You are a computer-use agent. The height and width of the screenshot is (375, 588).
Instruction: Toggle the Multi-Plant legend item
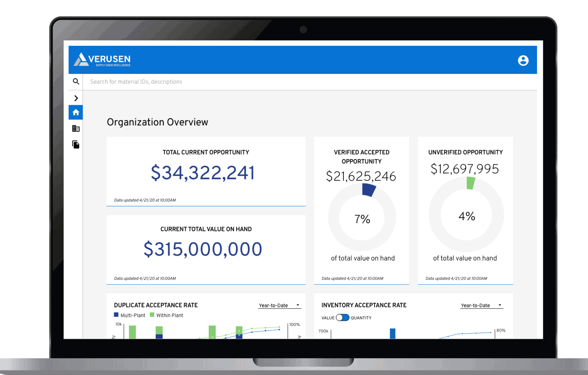(x=130, y=315)
